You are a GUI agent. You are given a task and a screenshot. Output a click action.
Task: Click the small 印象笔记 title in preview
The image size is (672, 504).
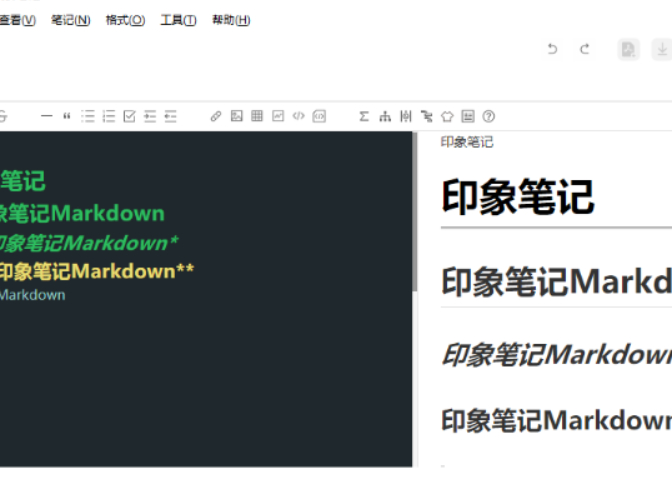tap(467, 142)
